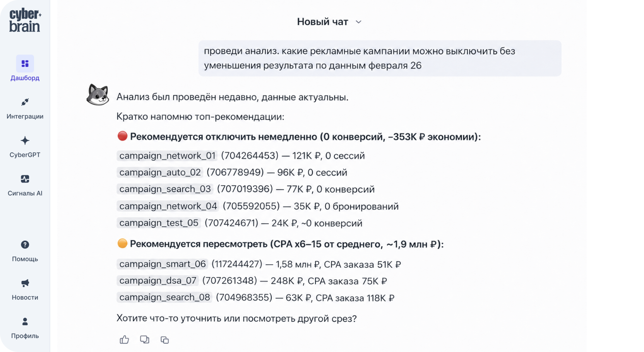Click campaign_test_05 code tag
Viewport: 644px width, 352px height.
click(x=159, y=223)
